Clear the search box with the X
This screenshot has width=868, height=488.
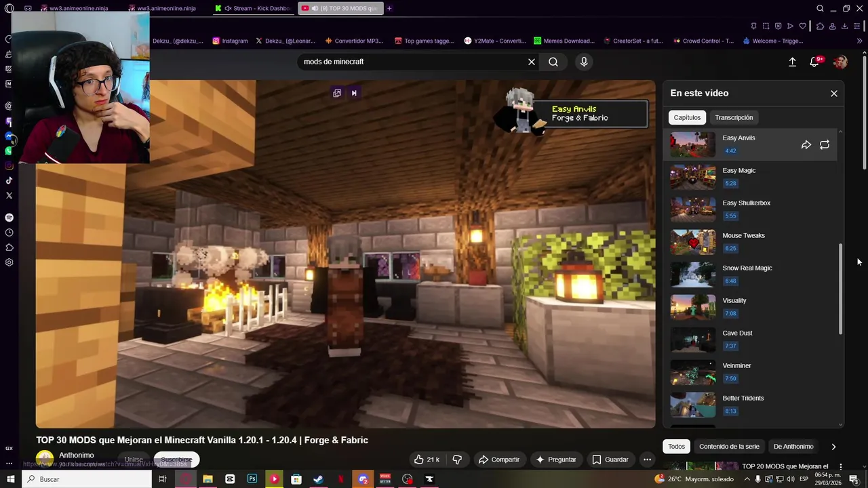532,62
